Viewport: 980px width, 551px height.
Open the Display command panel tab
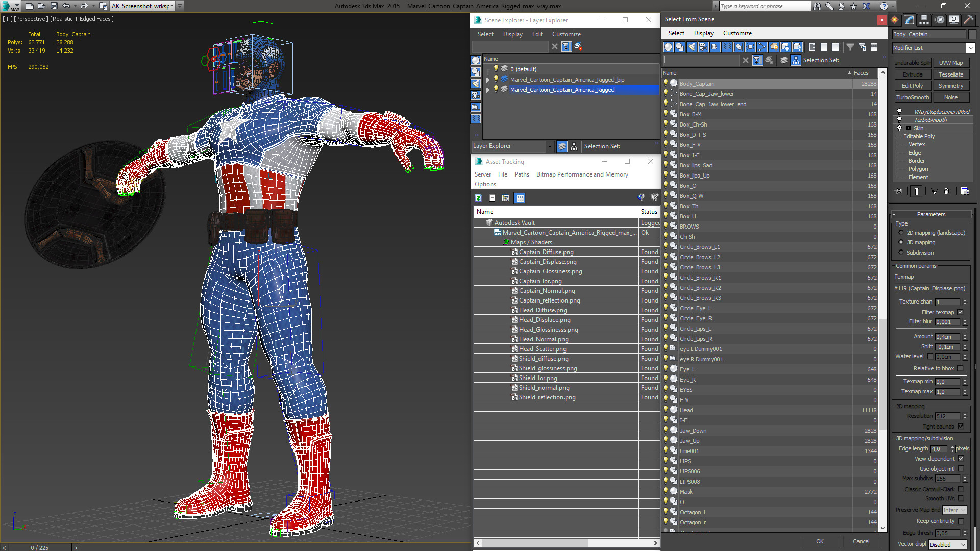click(x=953, y=20)
